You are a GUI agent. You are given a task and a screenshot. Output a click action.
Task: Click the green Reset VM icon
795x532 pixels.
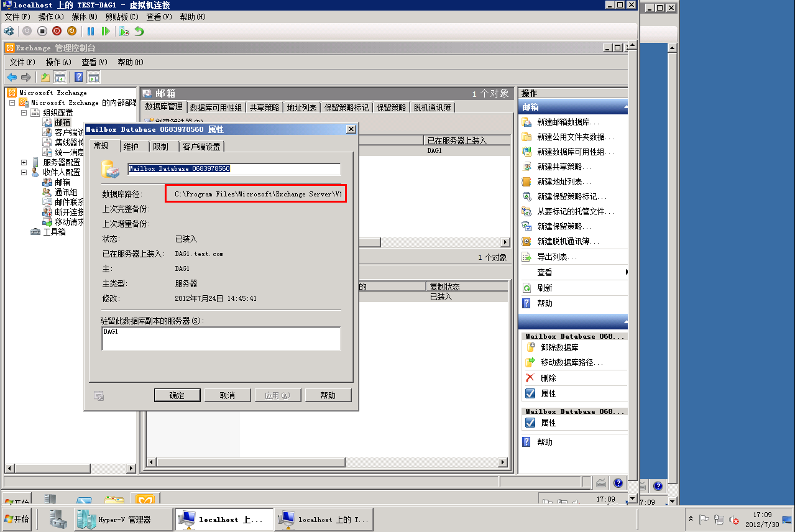(106, 30)
